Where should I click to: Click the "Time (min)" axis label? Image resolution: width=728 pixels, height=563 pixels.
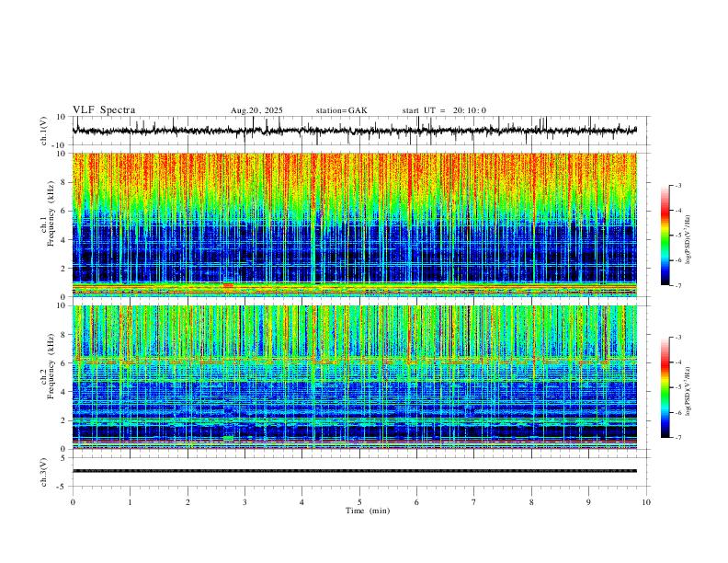(368, 511)
